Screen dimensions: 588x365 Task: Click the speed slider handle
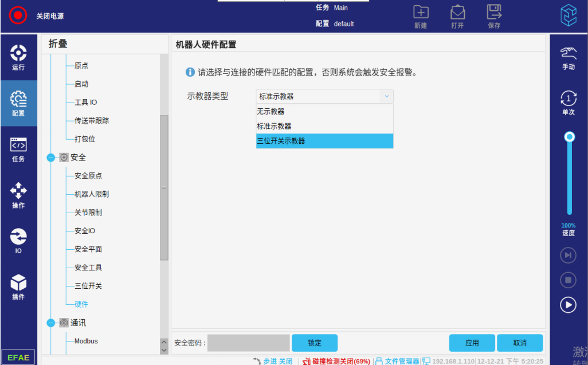569,136
